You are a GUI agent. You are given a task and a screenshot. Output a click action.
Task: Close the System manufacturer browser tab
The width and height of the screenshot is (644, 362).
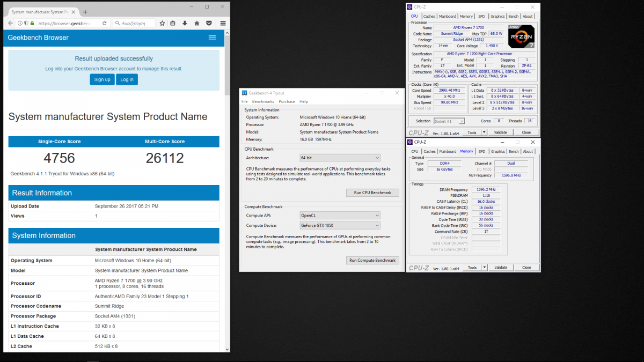pos(75,12)
